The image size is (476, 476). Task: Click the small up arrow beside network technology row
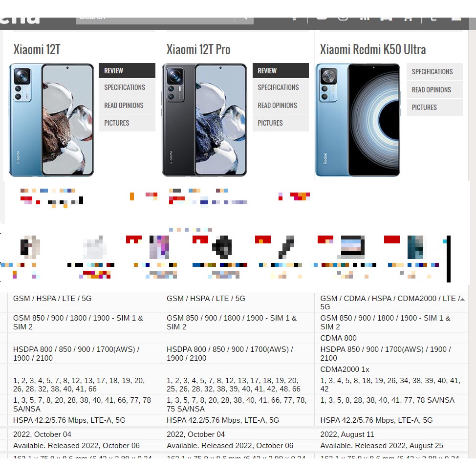[462, 299]
